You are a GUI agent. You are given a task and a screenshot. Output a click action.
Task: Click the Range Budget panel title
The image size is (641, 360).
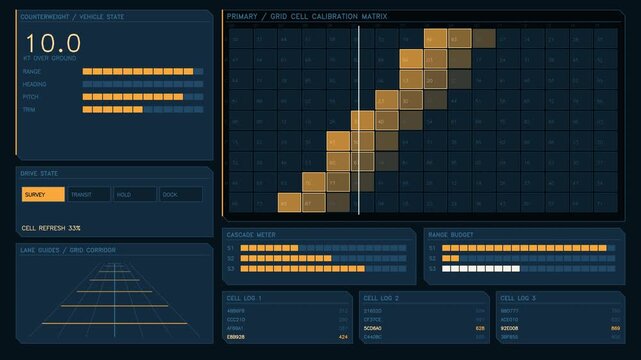pyautogui.click(x=450, y=235)
